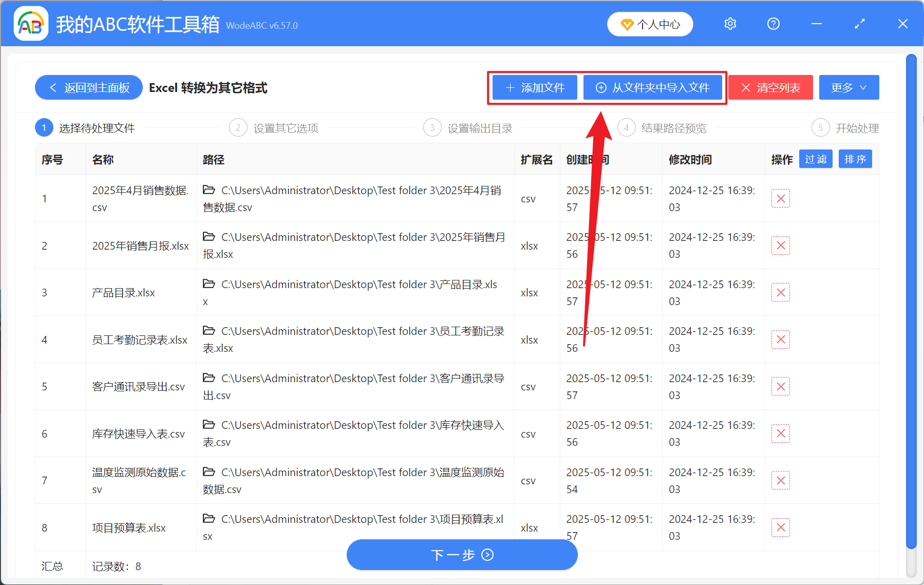Remove 员工考勤记录表.xlsx using the X icon

780,339
